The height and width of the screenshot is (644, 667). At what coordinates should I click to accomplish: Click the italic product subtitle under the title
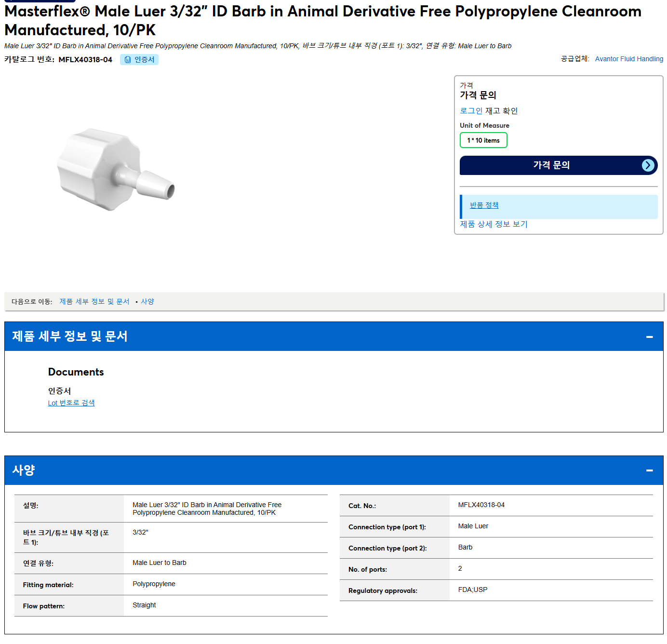[x=258, y=46]
